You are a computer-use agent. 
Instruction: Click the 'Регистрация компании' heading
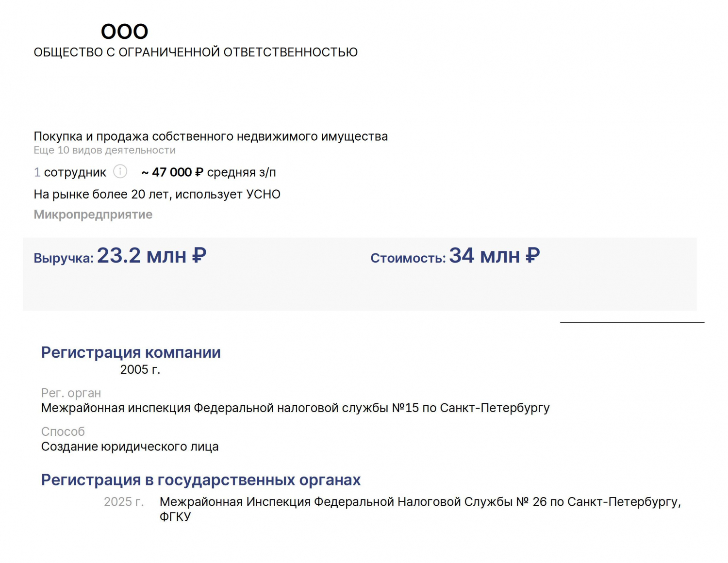click(131, 352)
